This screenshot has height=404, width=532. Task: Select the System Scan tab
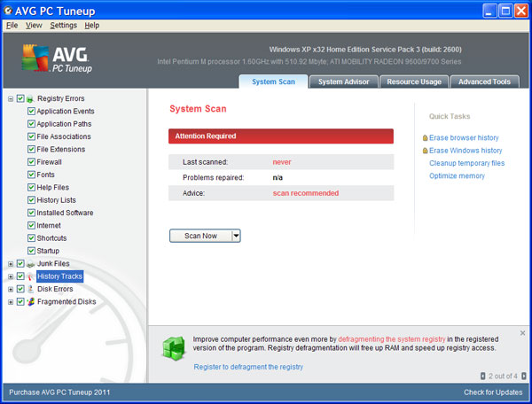pos(273,82)
